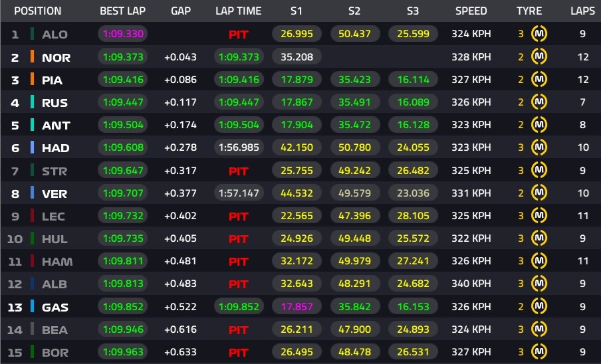Select the POSITION column header
This screenshot has height=364, width=601.
[38, 11]
